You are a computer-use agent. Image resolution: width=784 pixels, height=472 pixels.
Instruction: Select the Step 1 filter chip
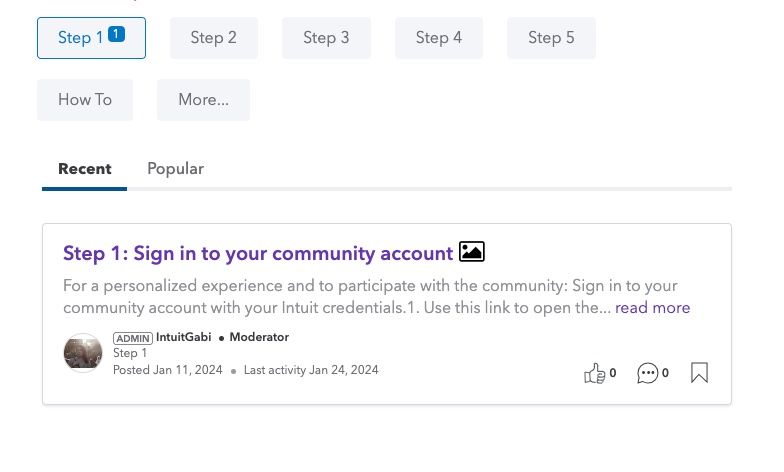point(92,38)
